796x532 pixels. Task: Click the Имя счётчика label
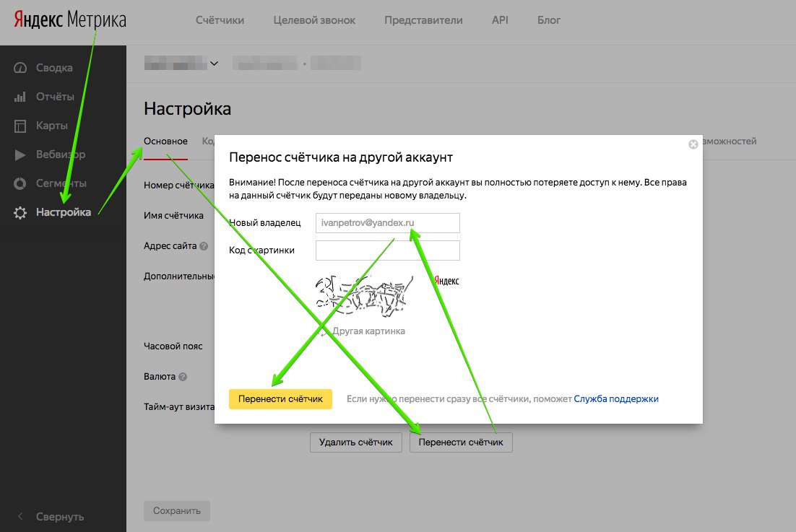tap(173, 216)
